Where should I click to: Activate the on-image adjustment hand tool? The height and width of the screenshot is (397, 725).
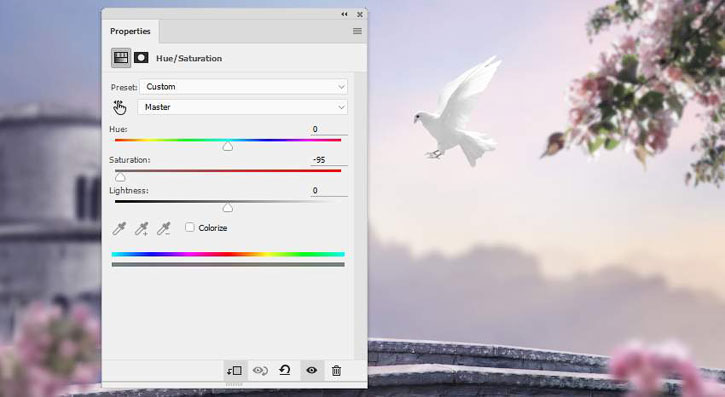point(120,107)
